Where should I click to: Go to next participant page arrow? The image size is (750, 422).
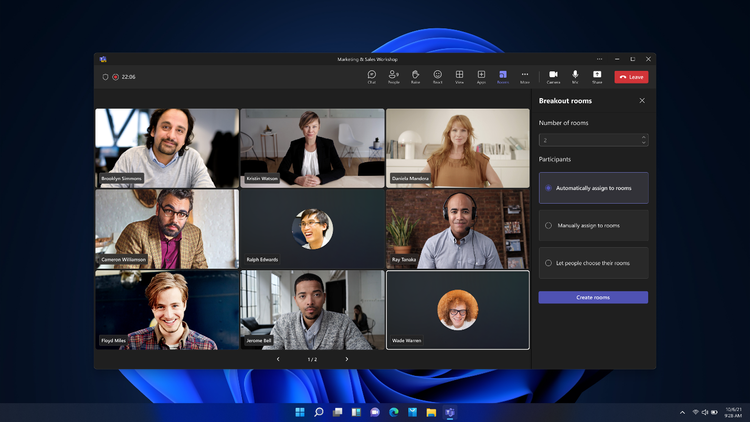(347, 359)
